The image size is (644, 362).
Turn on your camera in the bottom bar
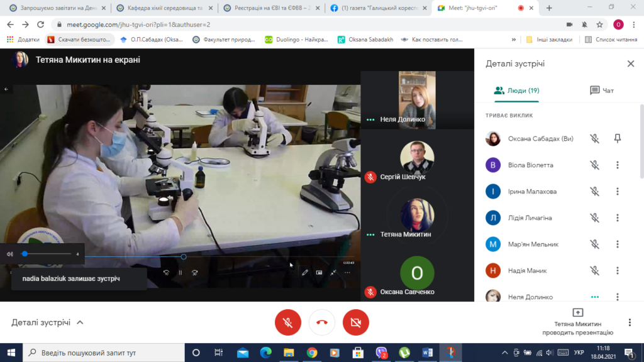[356, 322]
